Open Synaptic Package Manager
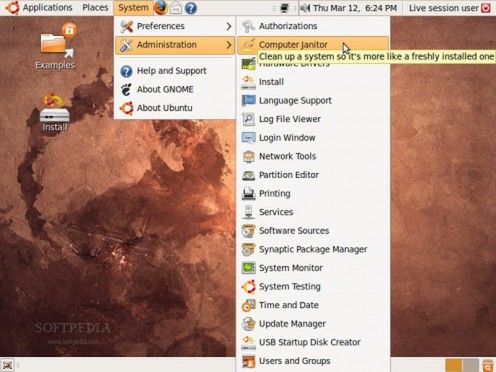 click(x=313, y=249)
